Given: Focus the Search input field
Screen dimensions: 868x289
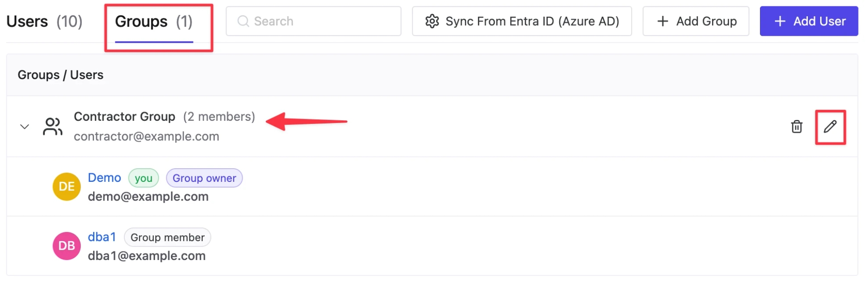Looking at the screenshot, I should click(x=313, y=21).
